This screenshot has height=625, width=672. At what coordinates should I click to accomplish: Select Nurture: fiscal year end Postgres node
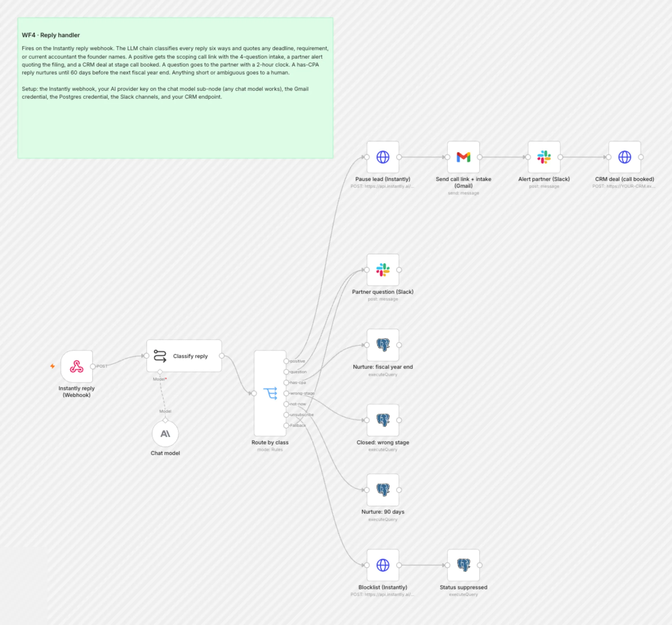[383, 345]
